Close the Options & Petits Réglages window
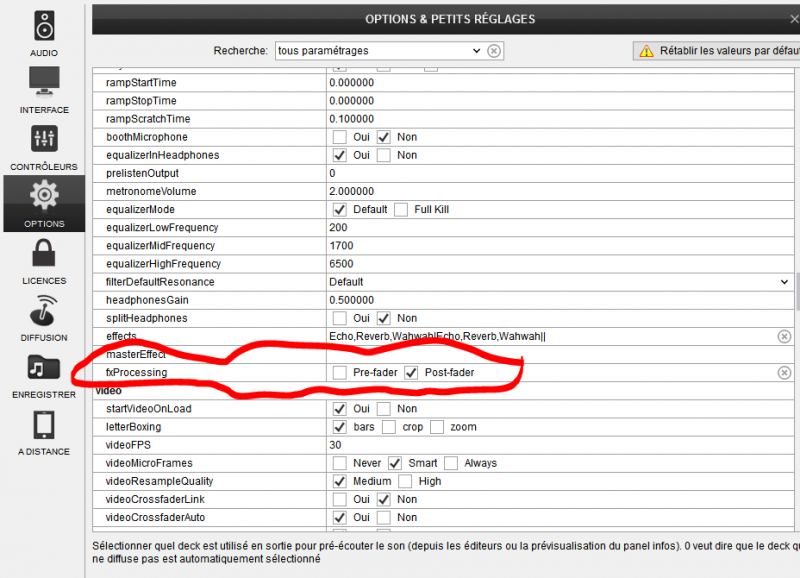 [x=793, y=19]
